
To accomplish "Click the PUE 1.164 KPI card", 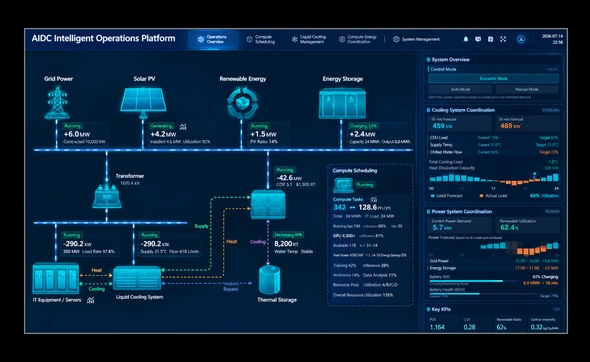I will (x=441, y=324).
